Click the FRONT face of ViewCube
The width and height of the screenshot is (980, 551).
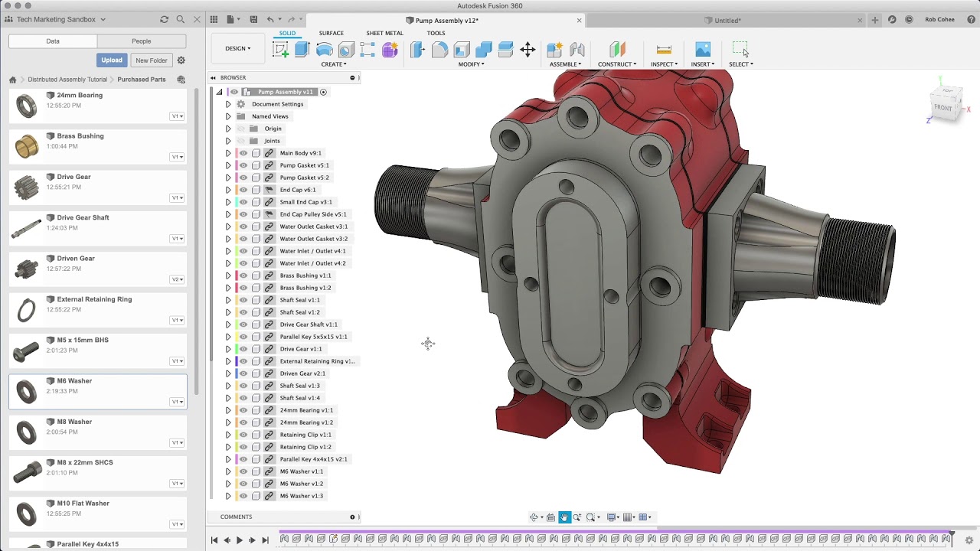(x=943, y=107)
